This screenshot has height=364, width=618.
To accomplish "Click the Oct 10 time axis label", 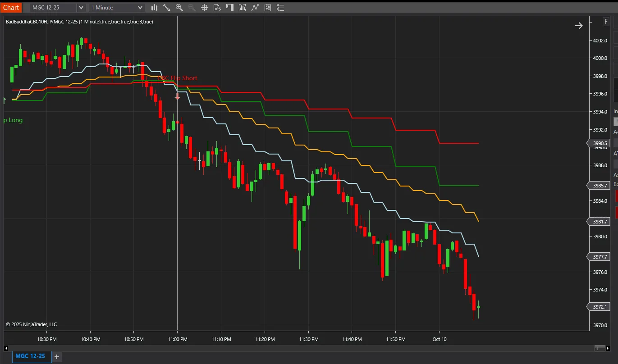I will coord(439,339).
